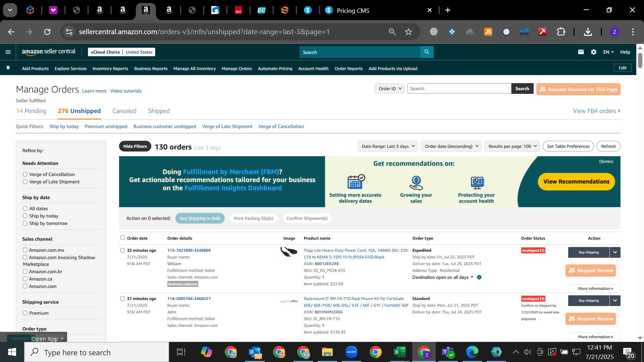Open the browser zoom magnifier icon
644x362 pixels.
coord(392,32)
